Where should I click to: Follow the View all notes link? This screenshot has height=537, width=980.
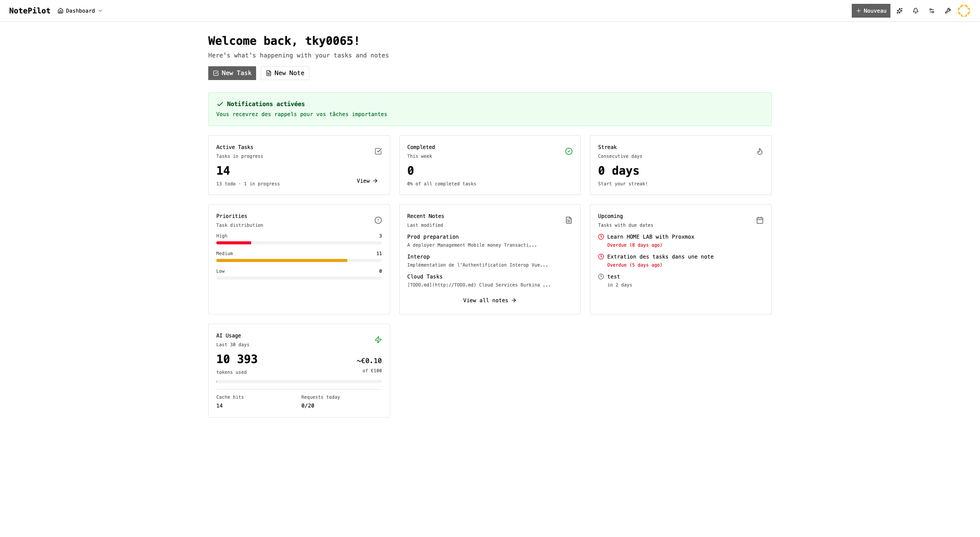490,300
